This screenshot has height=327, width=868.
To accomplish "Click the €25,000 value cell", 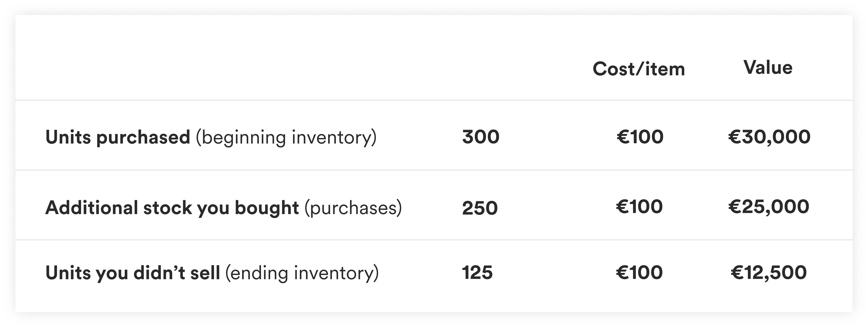I will point(769,207).
